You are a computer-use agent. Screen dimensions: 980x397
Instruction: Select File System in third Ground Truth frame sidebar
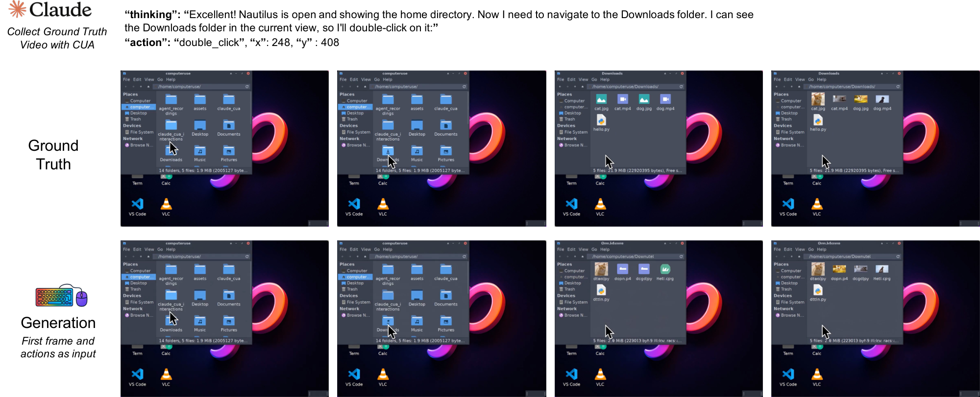pyautogui.click(x=575, y=132)
